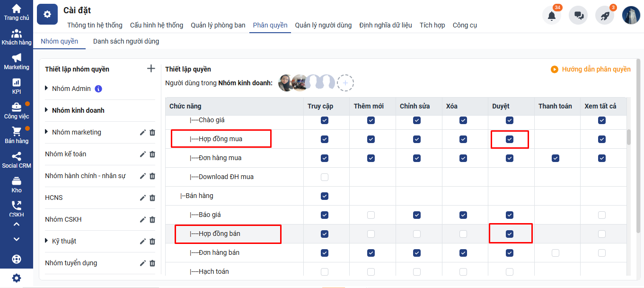Screen dimensions: 644x288
Task: Expand the Kỹ thuật group
Action: coord(47,241)
